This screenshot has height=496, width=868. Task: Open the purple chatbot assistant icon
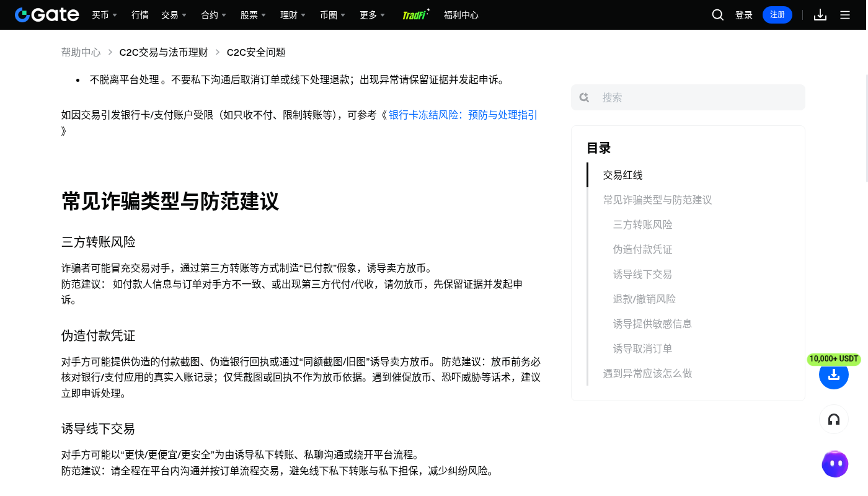835,464
